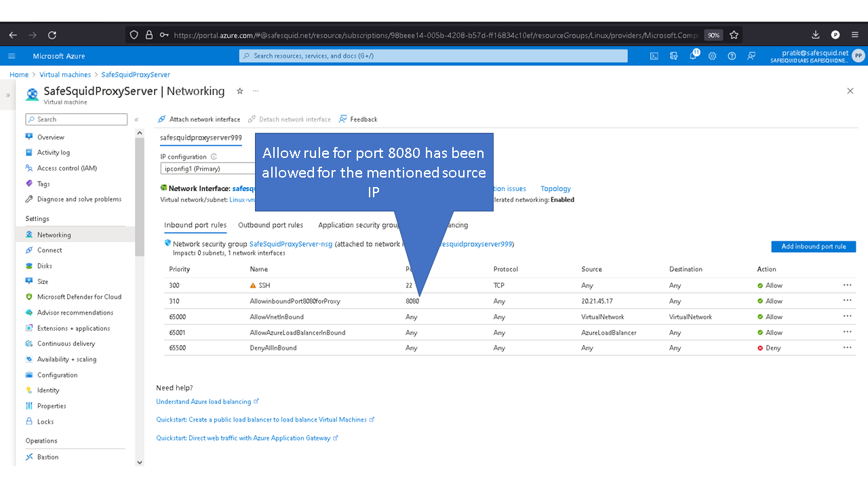Viewport: 868px width, 488px height.
Task: Click the resource menu Search box
Action: 76,119
